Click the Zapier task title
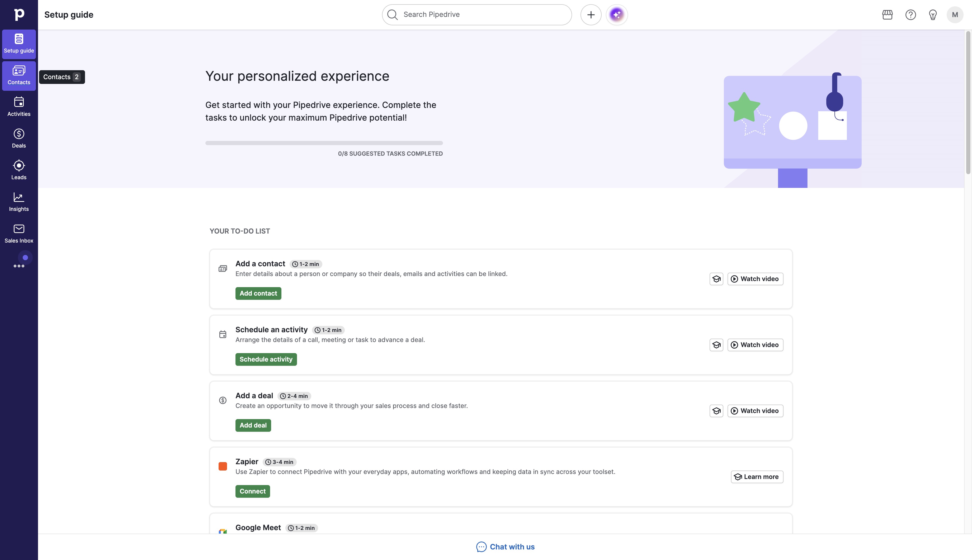972x560 pixels. click(247, 462)
